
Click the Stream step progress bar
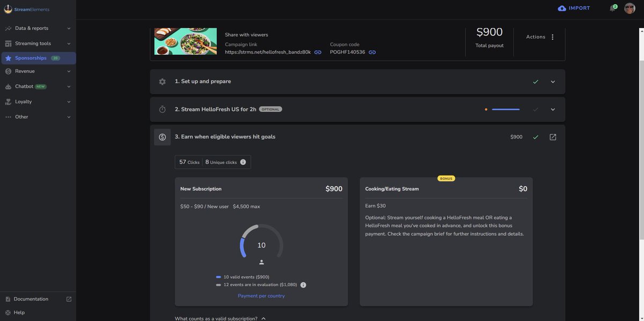(x=506, y=110)
